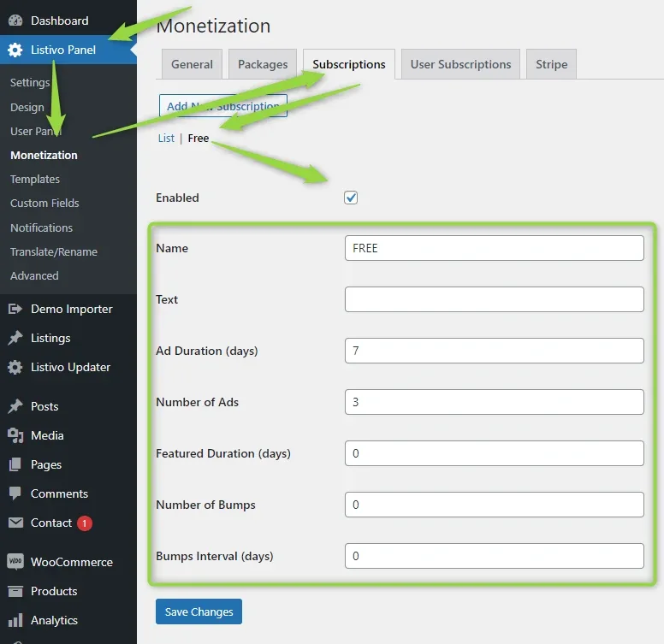664x644 pixels.
Task: Open the Stripe tab
Action: click(551, 64)
